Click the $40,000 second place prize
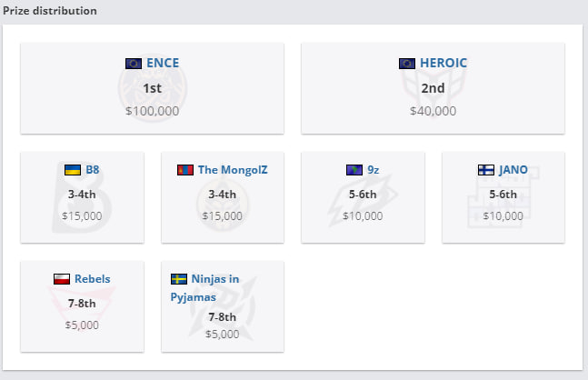 [433, 111]
